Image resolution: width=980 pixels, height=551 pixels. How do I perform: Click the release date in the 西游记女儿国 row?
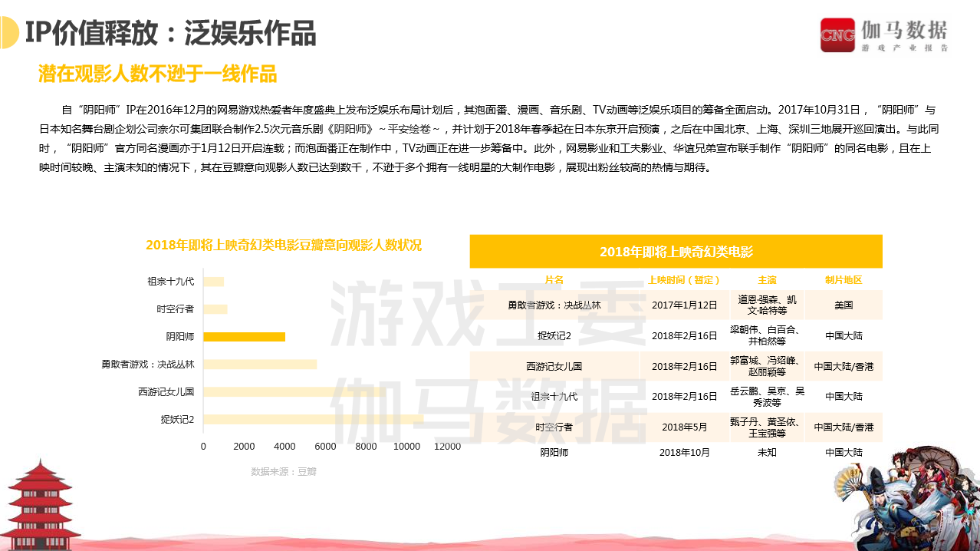pos(685,366)
